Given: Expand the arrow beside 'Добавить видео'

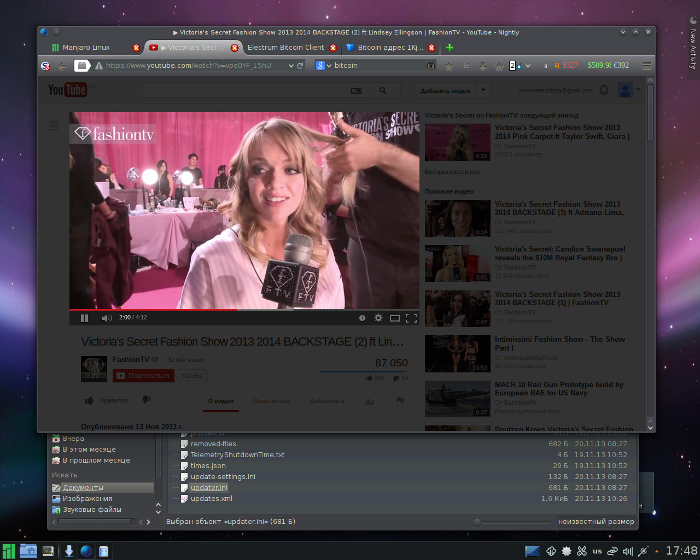Looking at the screenshot, I should (483, 91).
